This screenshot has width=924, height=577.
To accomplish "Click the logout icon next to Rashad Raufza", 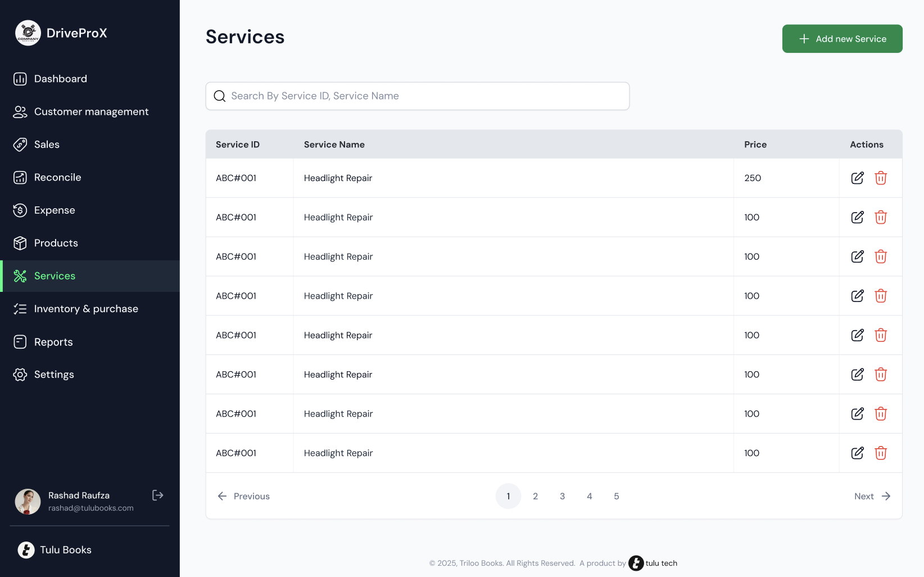I will [157, 495].
